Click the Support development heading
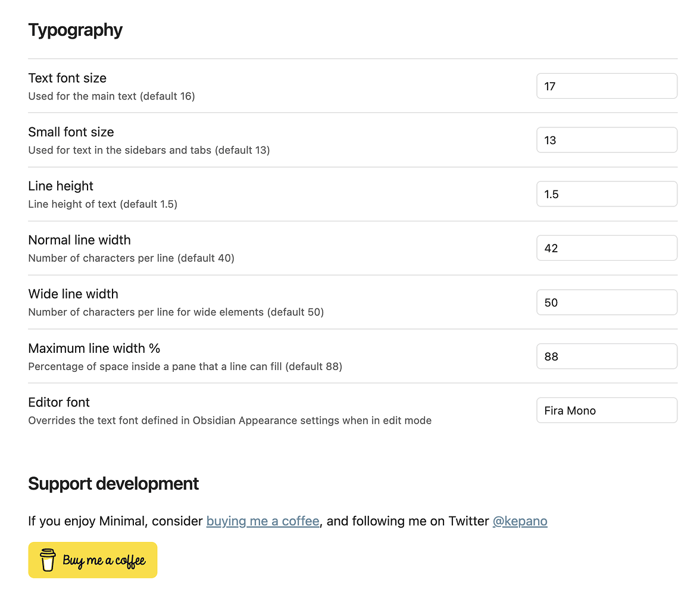 (x=113, y=484)
